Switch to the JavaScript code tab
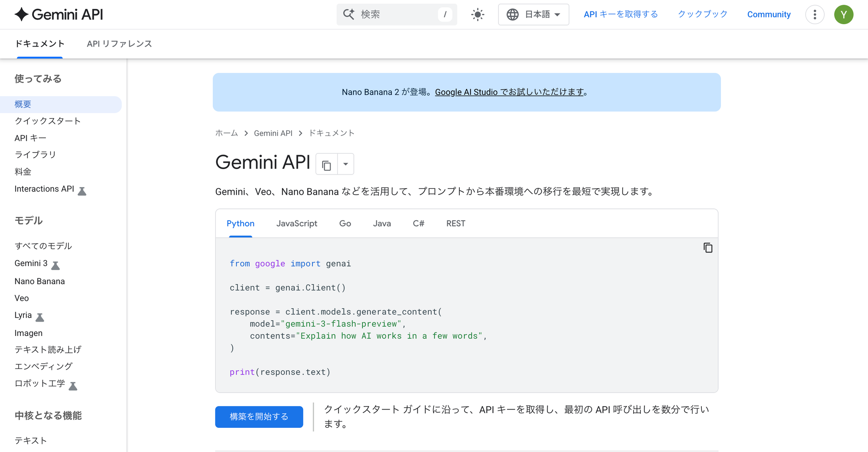 pos(297,224)
